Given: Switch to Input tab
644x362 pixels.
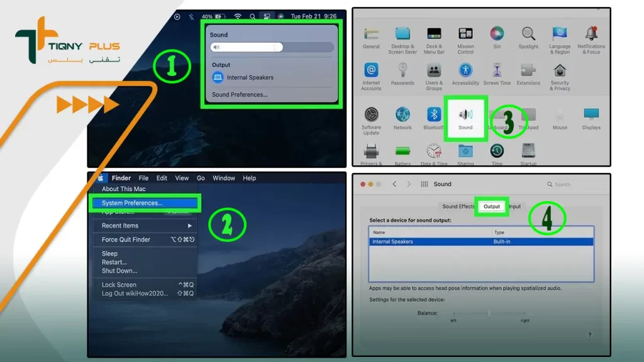Looking at the screenshot, I should (514, 206).
